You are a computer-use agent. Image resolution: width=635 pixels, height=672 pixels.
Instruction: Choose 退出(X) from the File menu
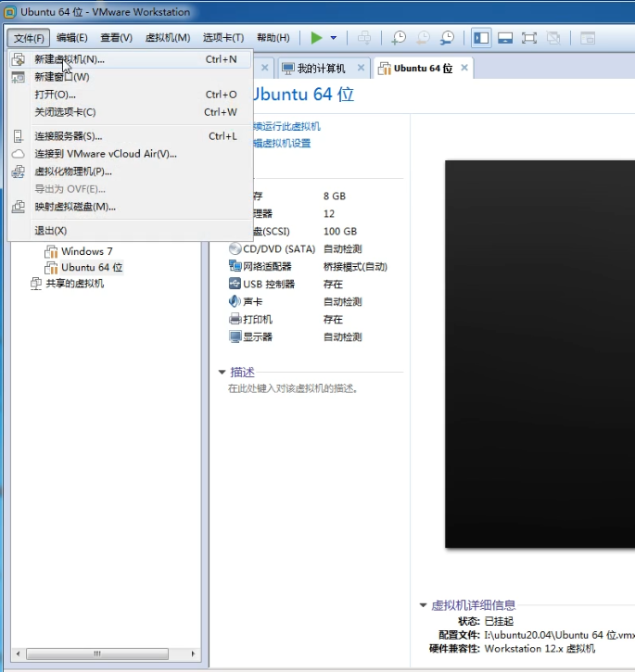(x=130, y=231)
